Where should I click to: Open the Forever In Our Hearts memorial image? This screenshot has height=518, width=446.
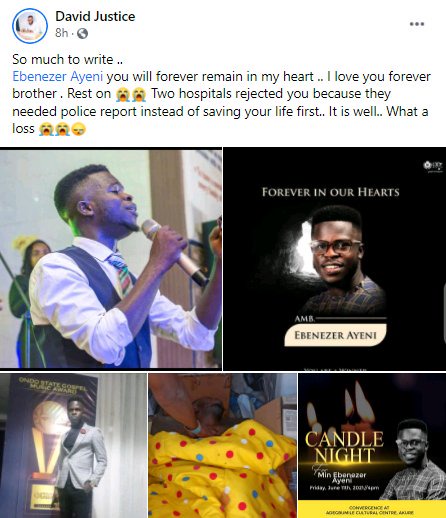[x=334, y=259]
